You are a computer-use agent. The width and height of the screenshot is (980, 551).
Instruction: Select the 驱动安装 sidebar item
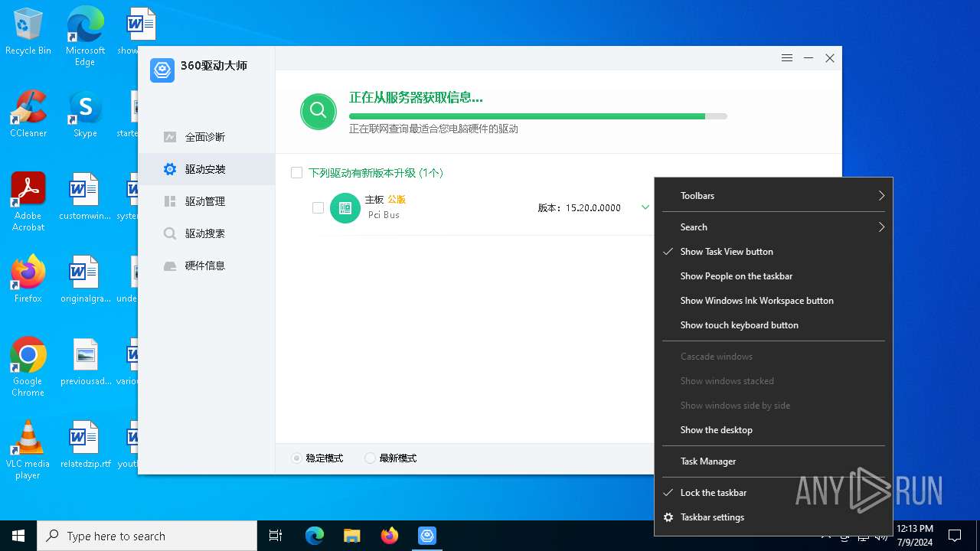[206, 169]
